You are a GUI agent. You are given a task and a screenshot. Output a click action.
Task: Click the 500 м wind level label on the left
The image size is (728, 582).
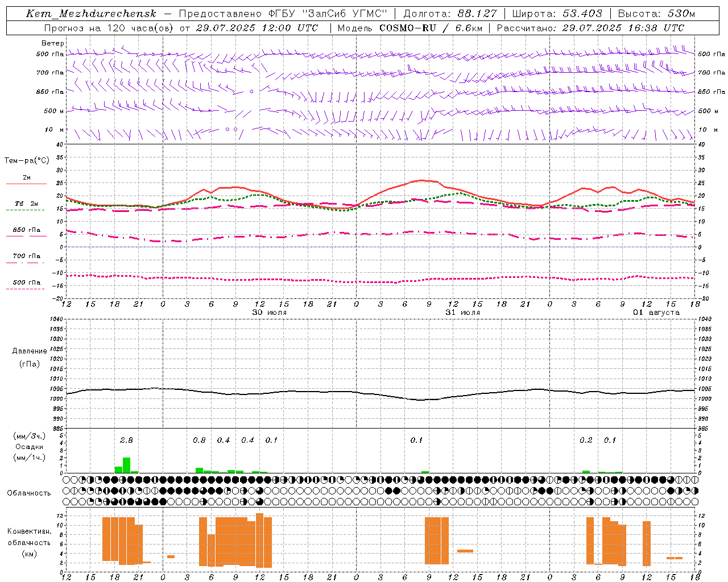(x=54, y=111)
